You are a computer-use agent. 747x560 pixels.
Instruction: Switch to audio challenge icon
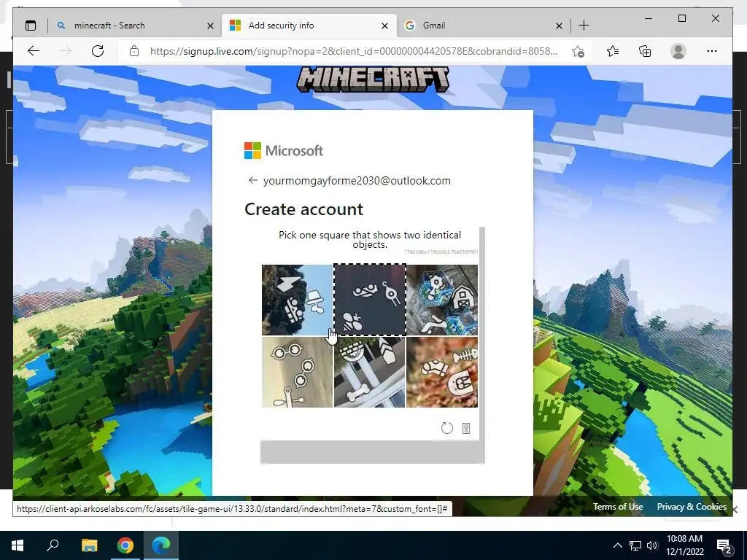click(466, 429)
